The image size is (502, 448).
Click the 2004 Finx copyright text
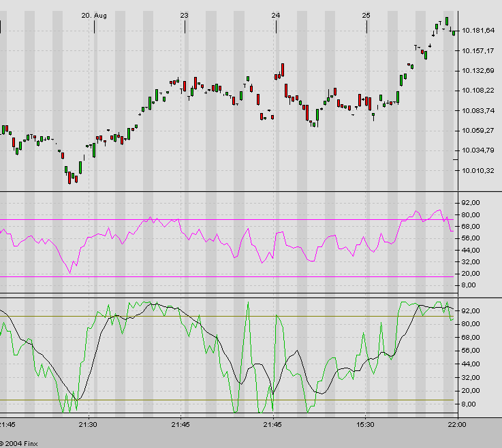coord(20,443)
